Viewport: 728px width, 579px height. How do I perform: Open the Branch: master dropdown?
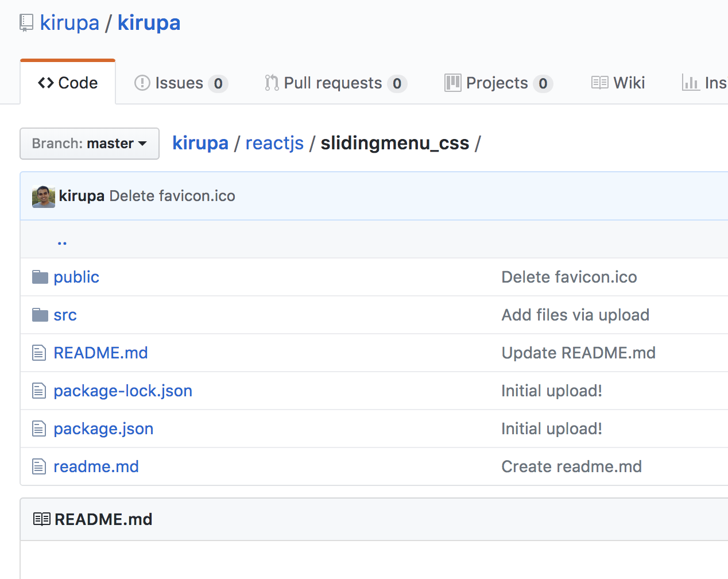coord(90,144)
